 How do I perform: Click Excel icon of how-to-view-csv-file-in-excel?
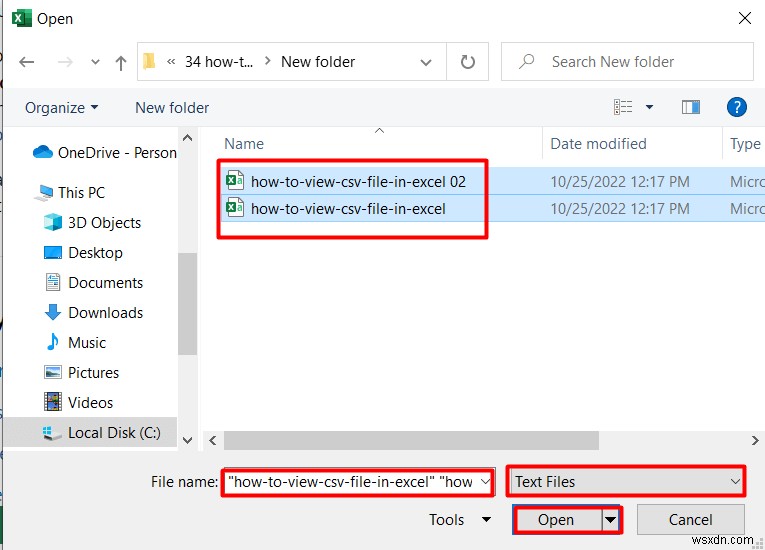(235, 208)
